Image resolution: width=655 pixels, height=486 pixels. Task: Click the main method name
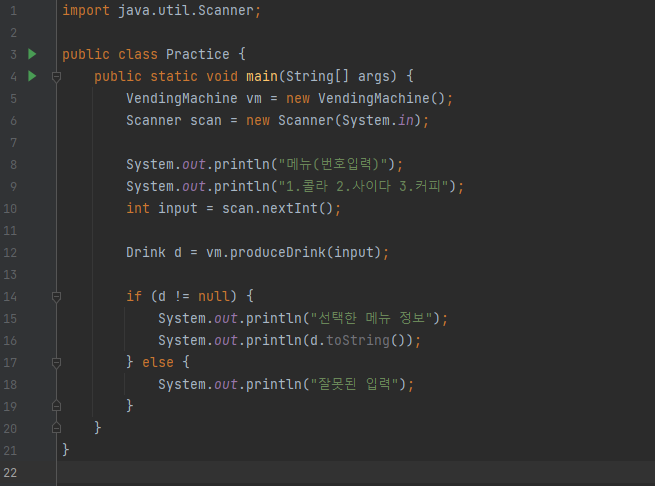pos(262,76)
